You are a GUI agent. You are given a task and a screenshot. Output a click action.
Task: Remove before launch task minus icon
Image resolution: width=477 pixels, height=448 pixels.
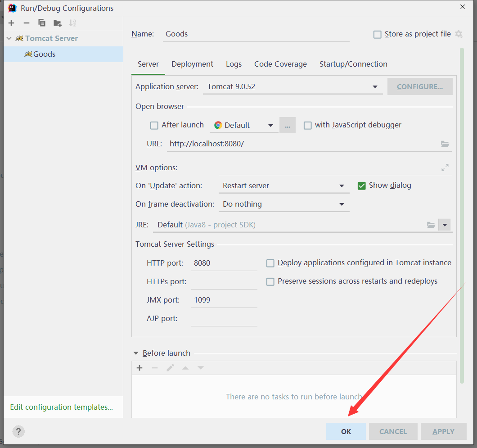coord(155,368)
